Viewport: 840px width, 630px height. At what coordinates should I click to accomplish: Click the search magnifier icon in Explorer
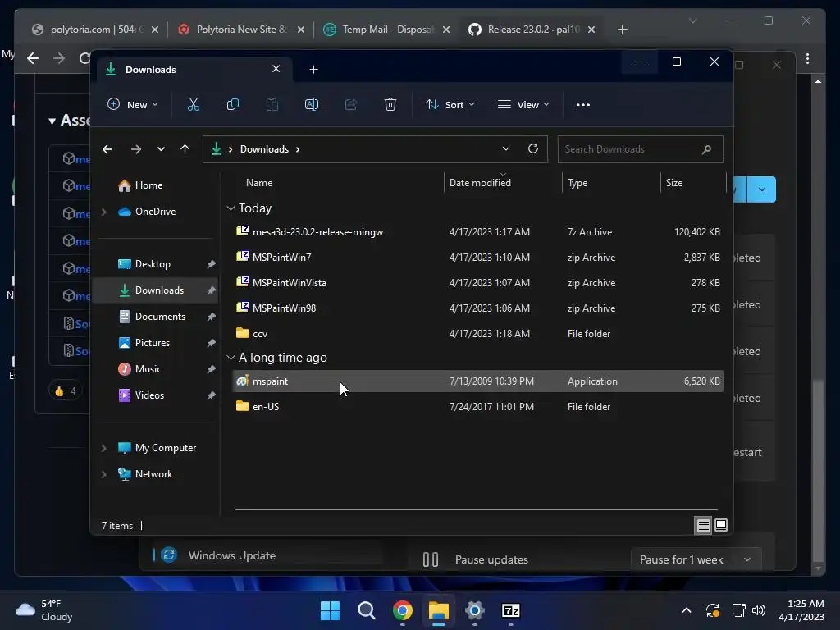tap(706, 149)
